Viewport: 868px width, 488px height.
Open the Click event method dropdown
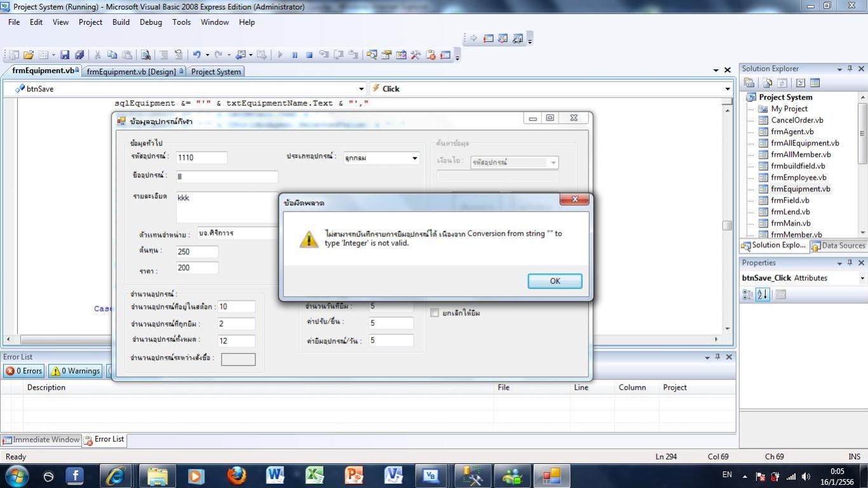(728, 89)
